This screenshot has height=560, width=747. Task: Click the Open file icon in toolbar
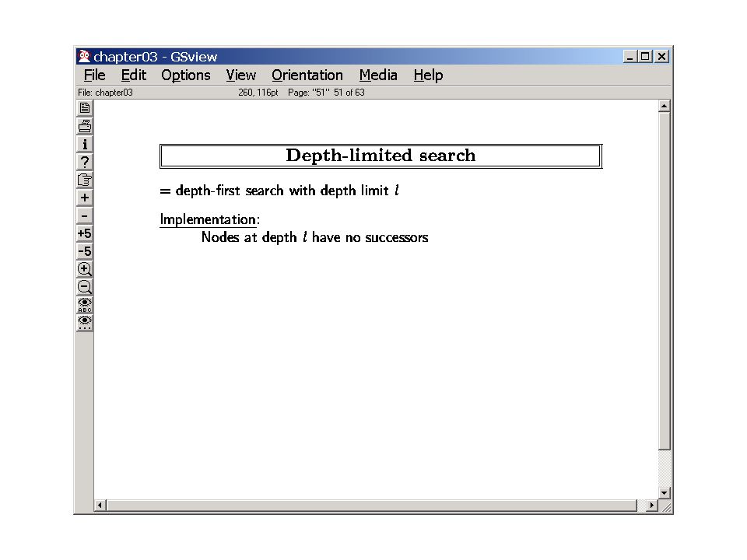click(x=85, y=108)
